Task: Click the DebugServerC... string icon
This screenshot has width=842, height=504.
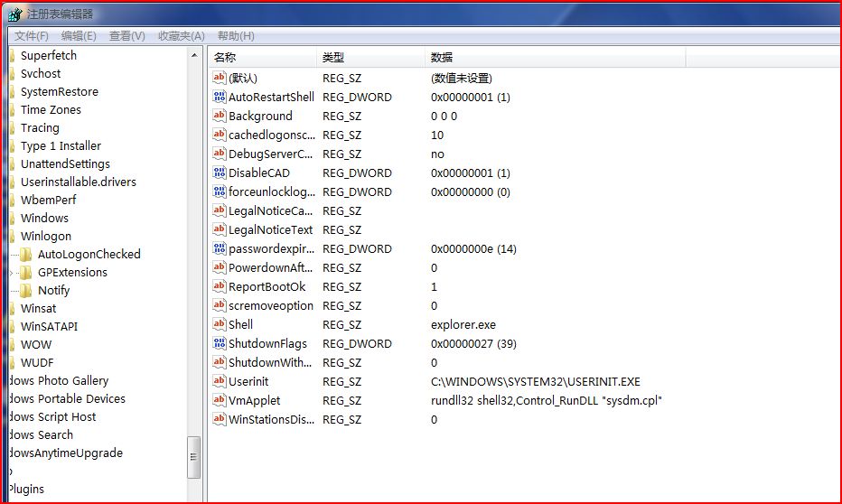Action: tap(220, 154)
